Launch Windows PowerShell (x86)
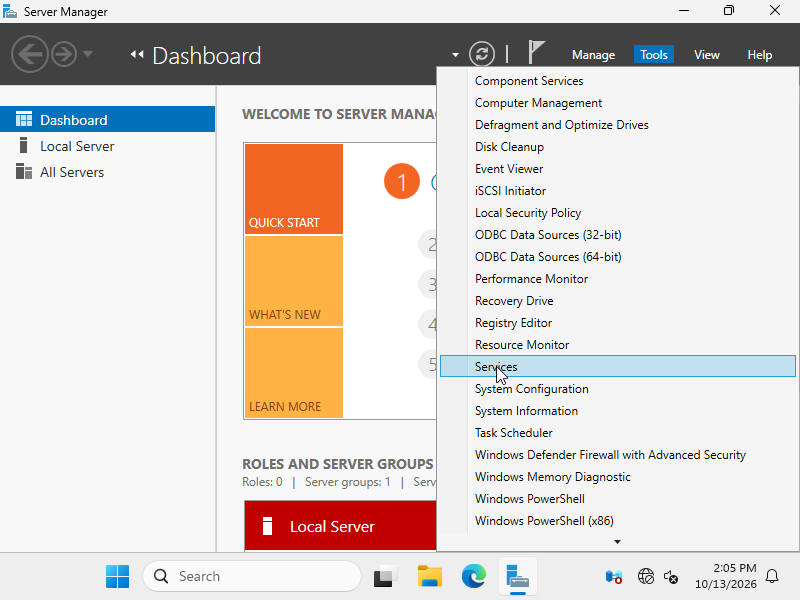 [x=617, y=520]
